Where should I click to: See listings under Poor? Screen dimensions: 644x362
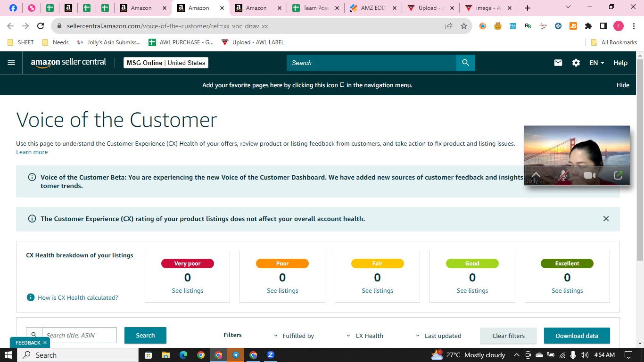(282, 291)
